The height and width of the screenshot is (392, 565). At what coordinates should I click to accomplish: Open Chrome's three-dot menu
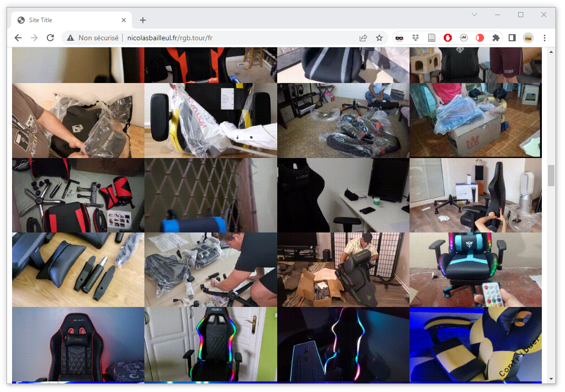(544, 38)
